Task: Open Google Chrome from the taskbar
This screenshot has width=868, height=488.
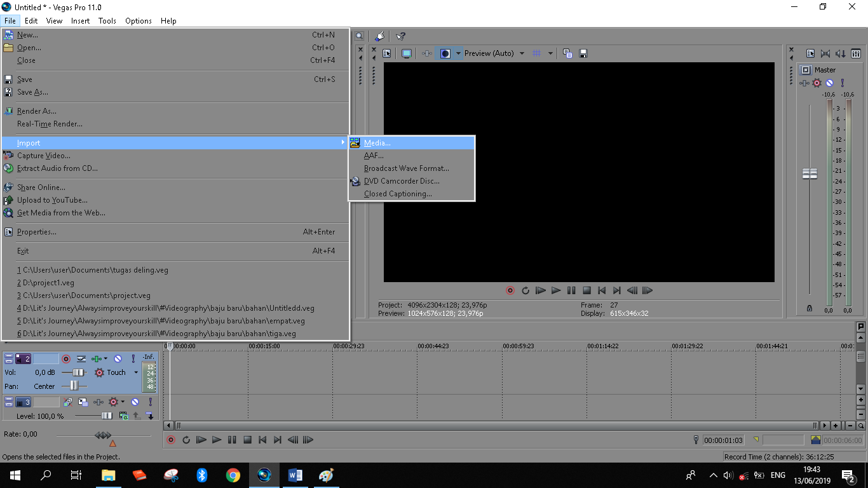Action: tap(233, 475)
